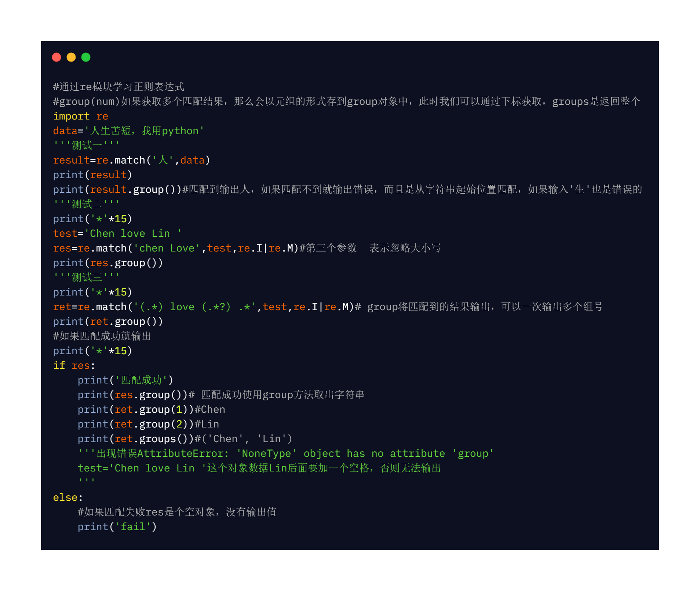Screen dimensions: 700x591
Task: Click the line data='人生苦短，我用python'
Action: click(x=129, y=131)
